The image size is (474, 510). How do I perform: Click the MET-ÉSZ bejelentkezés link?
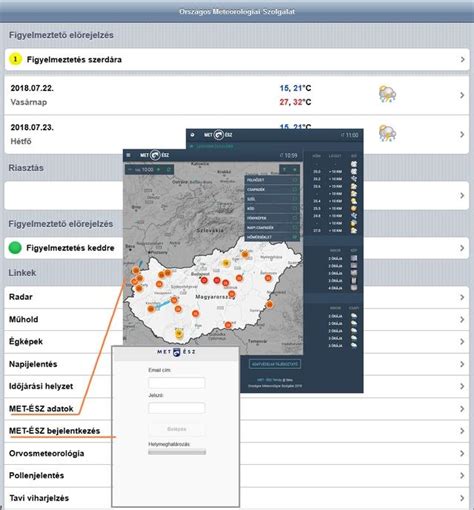coord(54,431)
